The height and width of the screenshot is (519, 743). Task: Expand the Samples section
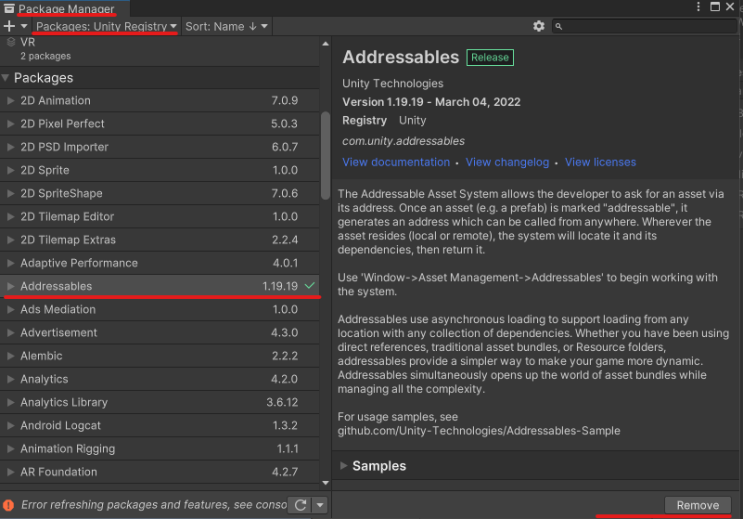pyautogui.click(x=344, y=465)
